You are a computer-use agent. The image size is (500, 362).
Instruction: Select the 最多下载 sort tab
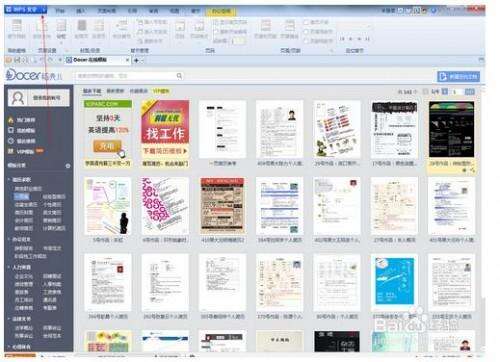(x=92, y=91)
